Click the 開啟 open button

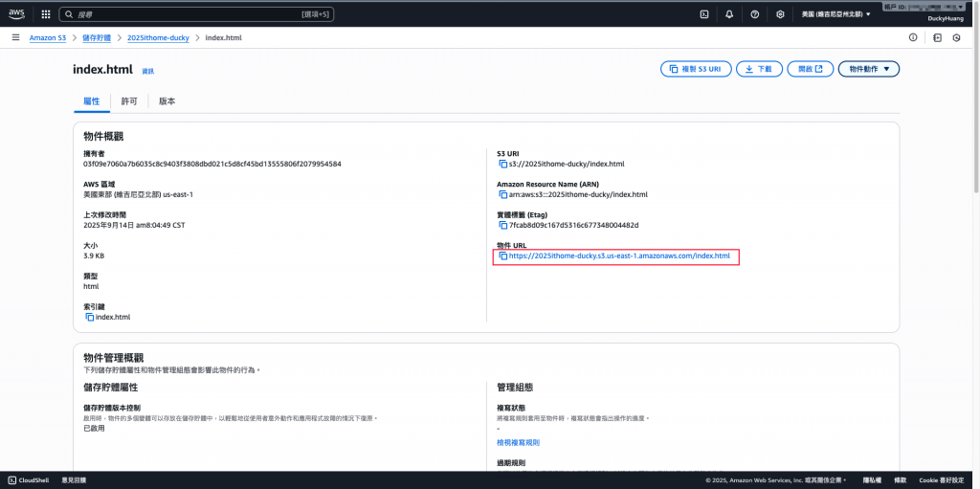[x=810, y=69]
